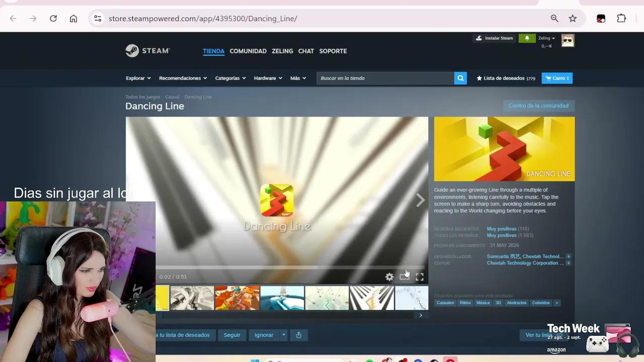Go back with the browser back arrow
This screenshot has height=362, width=644.
pyautogui.click(x=13, y=19)
